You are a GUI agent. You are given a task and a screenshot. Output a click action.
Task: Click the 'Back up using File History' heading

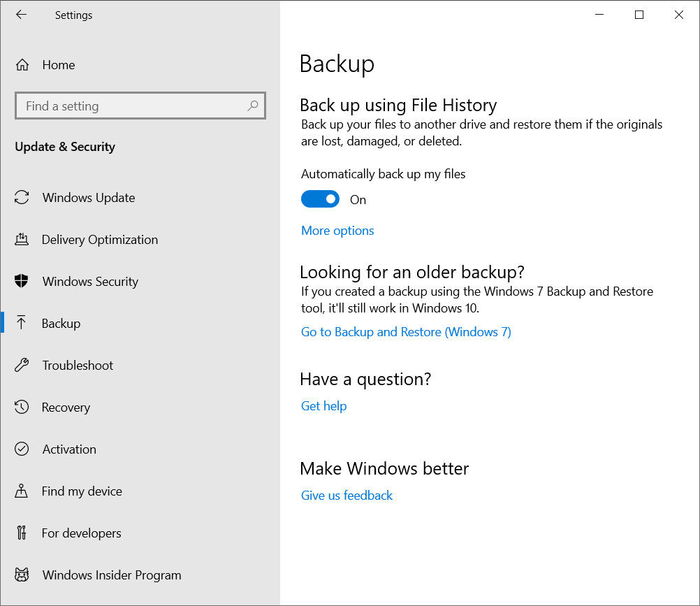[x=398, y=106]
